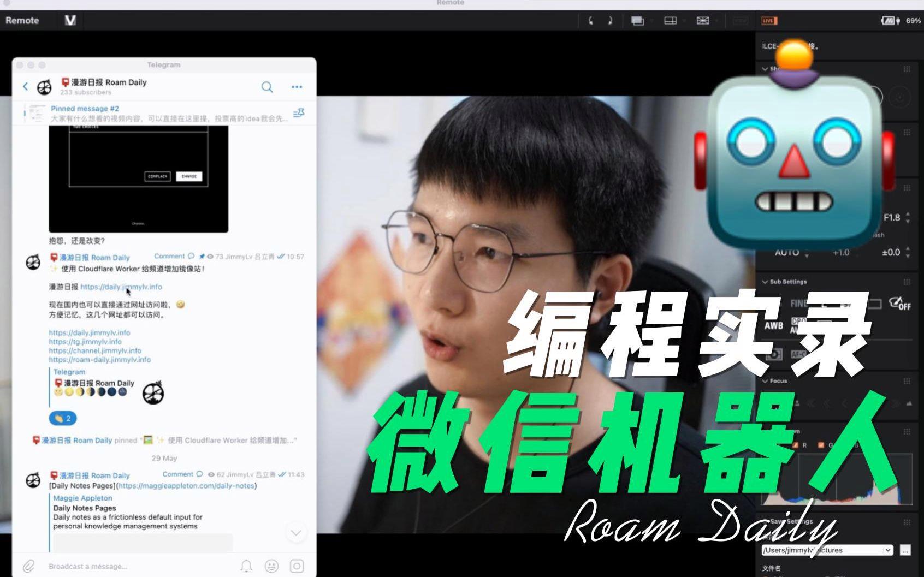Image resolution: width=924 pixels, height=577 pixels.
Task: Click the attachment paperclip icon
Action: click(29, 566)
